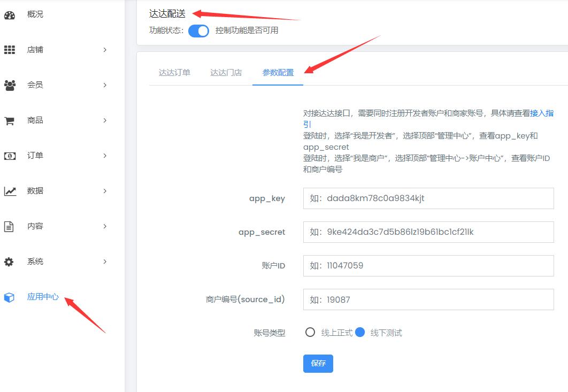Switch to the 达达订单 tab
The width and height of the screenshot is (568, 392).
(x=174, y=73)
